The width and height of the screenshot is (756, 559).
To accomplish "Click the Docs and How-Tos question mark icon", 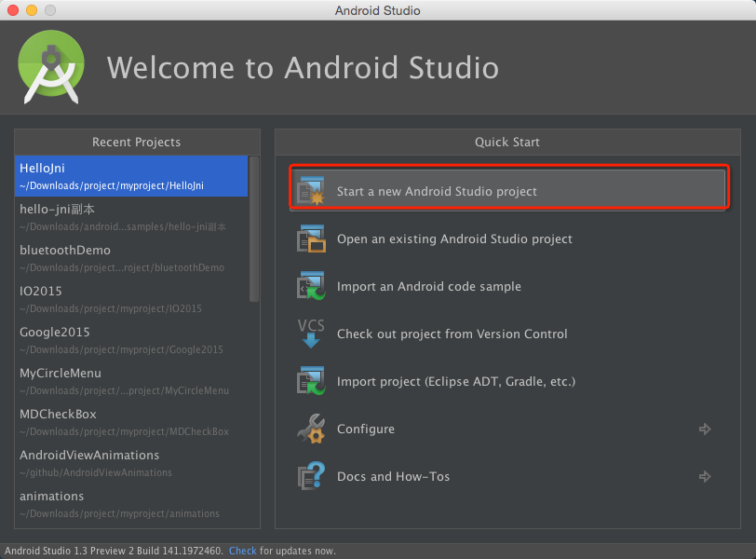I will pos(311,476).
